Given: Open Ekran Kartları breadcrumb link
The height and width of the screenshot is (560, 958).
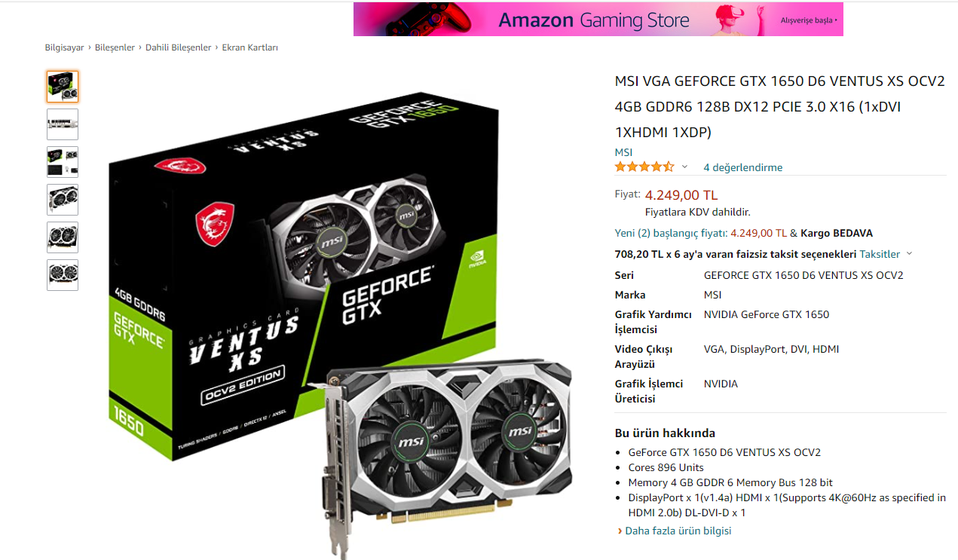Looking at the screenshot, I should point(250,47).
